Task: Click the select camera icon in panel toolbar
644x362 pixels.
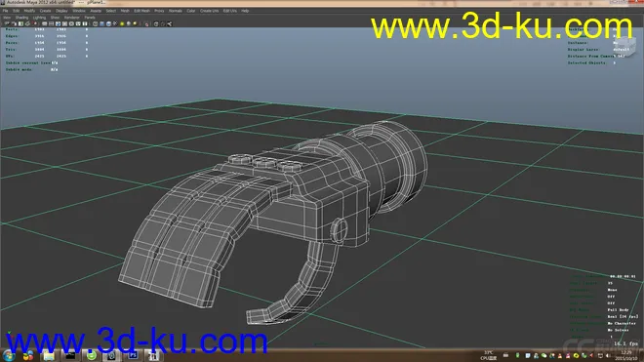Action: (x=7, y=23)
